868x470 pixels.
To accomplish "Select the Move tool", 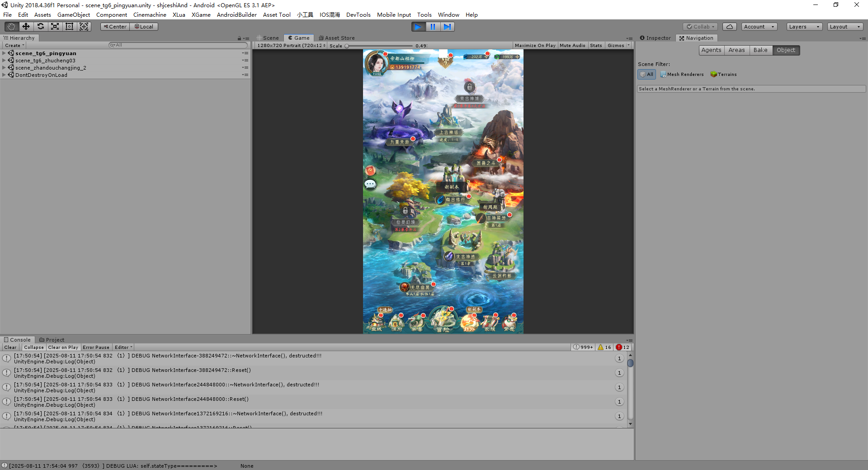I will click(26, 27).
